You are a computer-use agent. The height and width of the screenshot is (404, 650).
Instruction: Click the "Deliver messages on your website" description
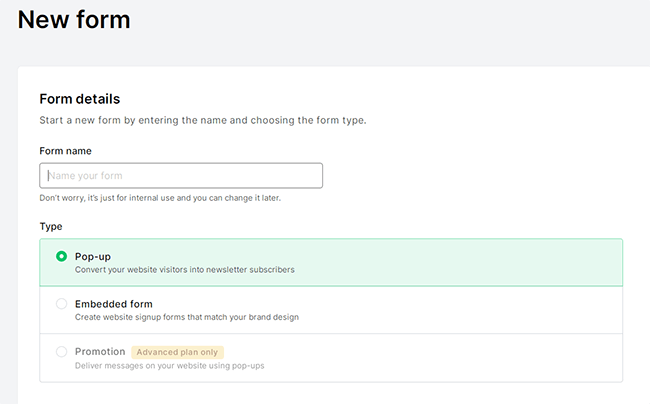169,366
